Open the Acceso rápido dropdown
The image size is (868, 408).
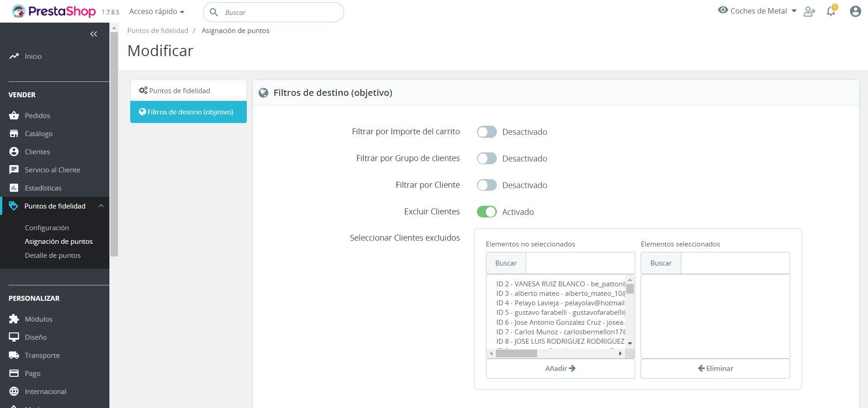coord(156,12)
